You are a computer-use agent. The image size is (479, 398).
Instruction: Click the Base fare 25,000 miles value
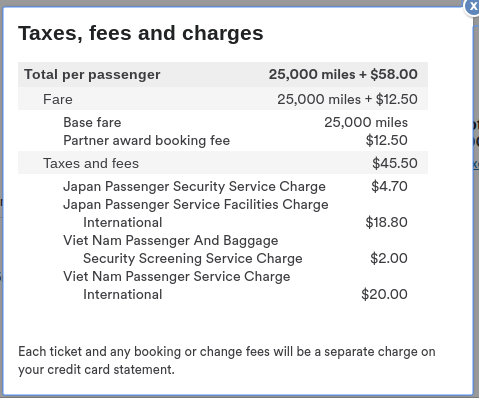pos(366,122)
